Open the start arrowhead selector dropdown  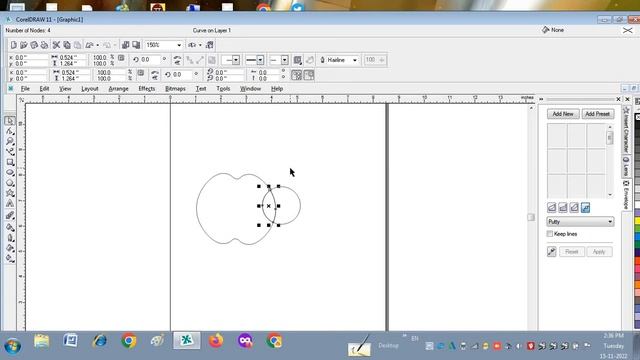[x=236, y=60]
